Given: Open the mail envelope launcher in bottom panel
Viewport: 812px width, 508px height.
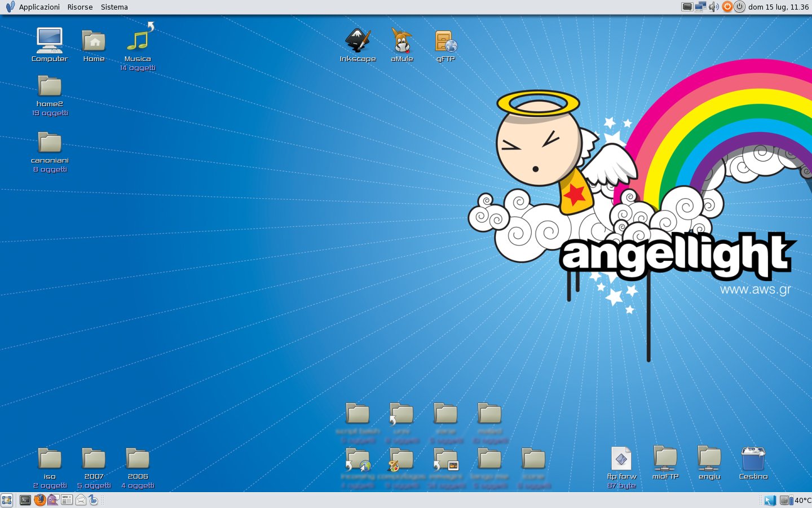Looking at the screenshot, I should pos(81,500).
